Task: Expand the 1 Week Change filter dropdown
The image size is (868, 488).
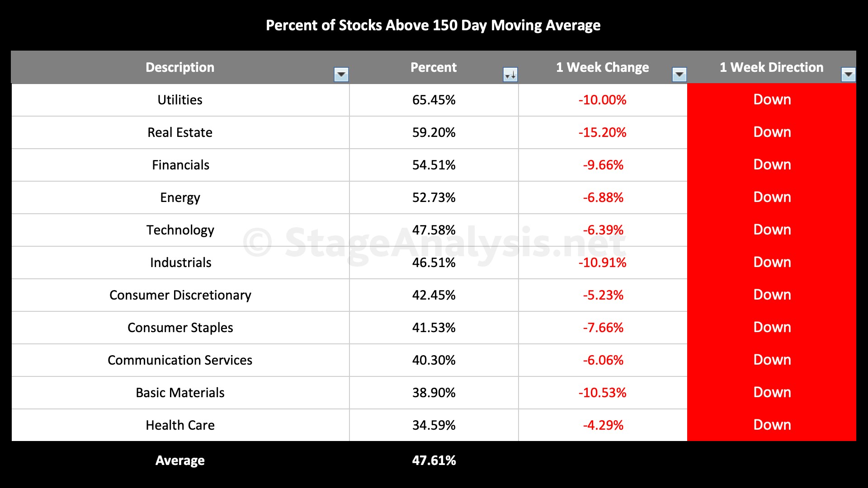Action: click(x=679, y=74)
